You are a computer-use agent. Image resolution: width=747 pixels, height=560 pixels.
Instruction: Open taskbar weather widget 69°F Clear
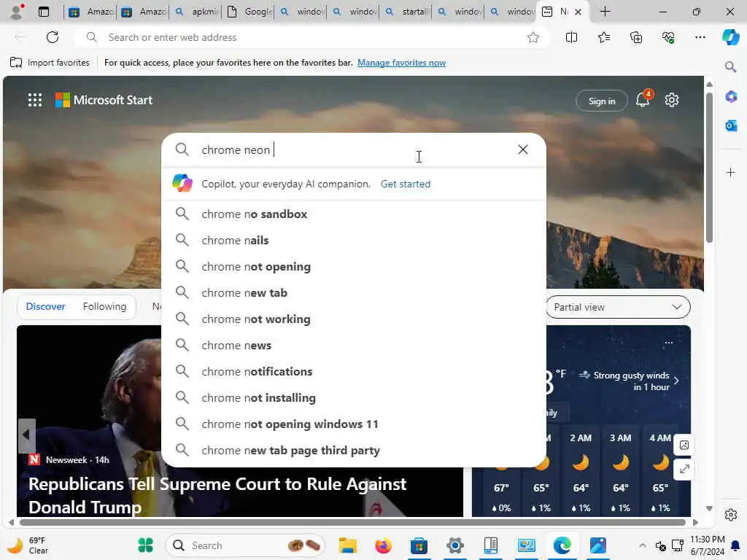tap(28, 545)
